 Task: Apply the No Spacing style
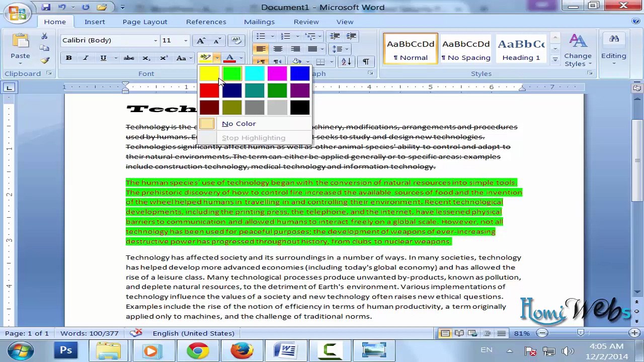pyautogui.click(x=466, y=49)
